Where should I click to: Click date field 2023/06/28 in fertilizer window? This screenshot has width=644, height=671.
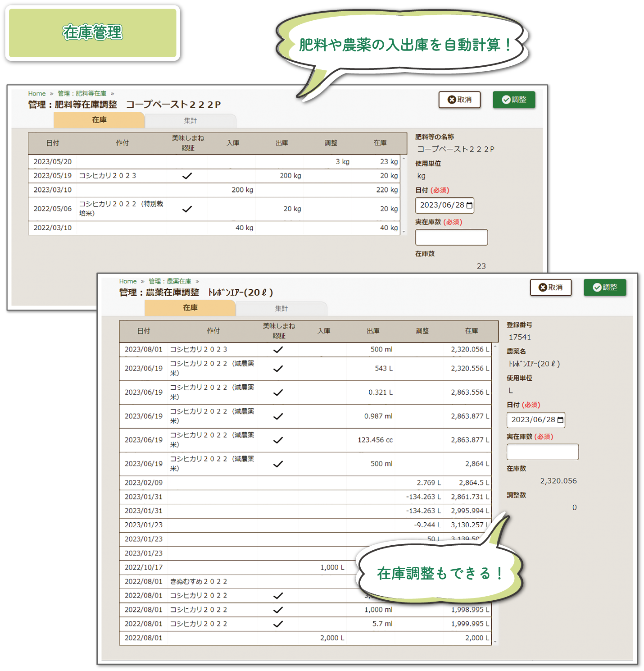coord(444,205)
